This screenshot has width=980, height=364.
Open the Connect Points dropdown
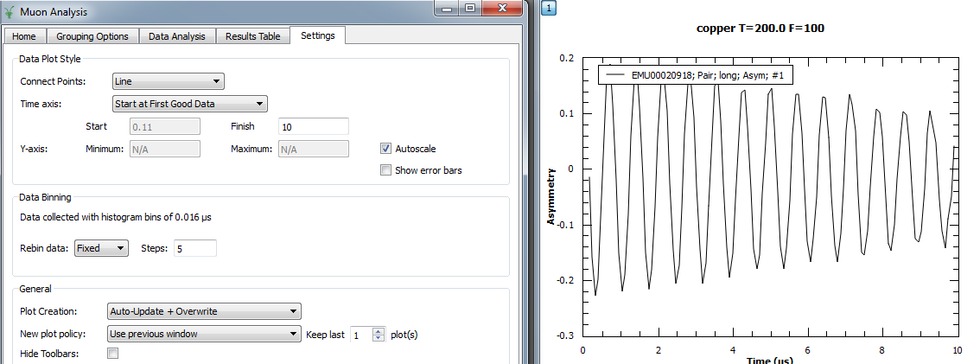tap(169, 82)
